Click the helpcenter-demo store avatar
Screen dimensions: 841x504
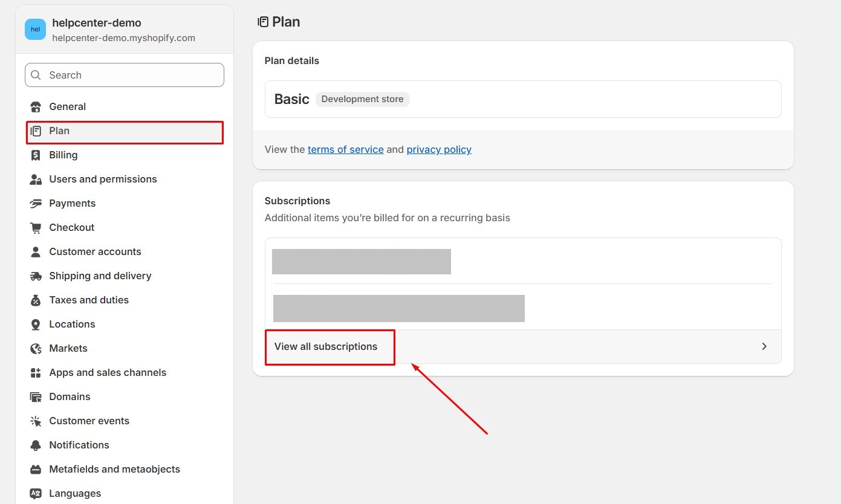pyautogui.click(x=35, y=29)
